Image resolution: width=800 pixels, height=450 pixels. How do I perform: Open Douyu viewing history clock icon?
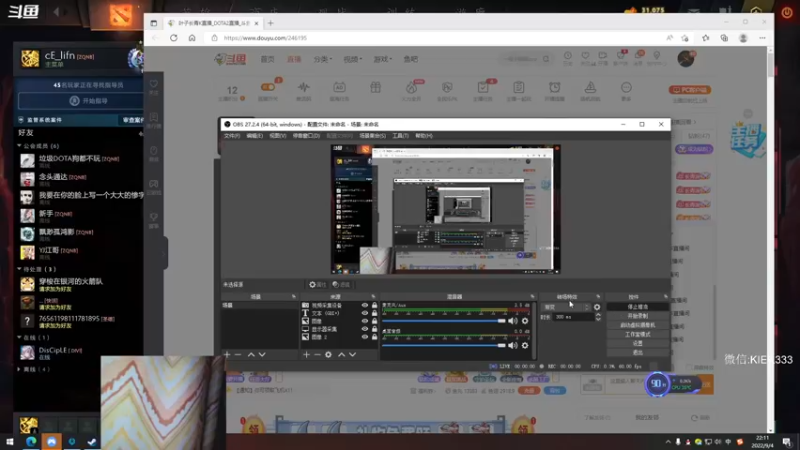click(x=567, y=56)
